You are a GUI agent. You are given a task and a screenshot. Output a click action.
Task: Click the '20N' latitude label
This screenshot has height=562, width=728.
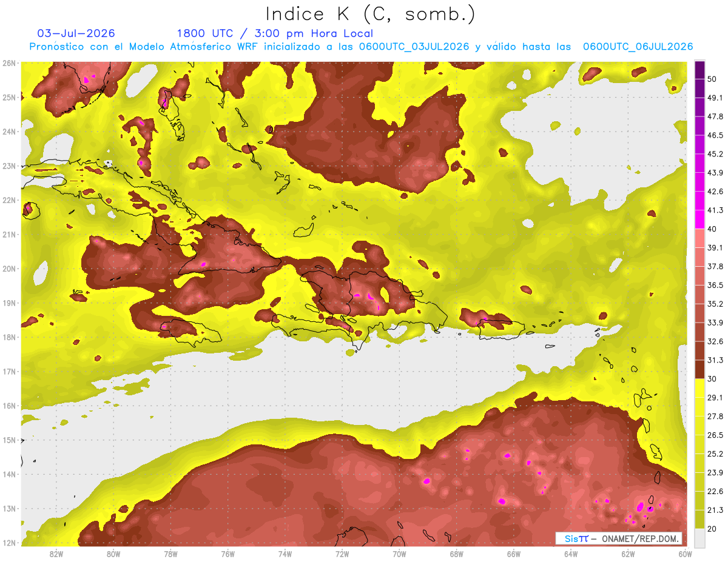pos(9,269)
